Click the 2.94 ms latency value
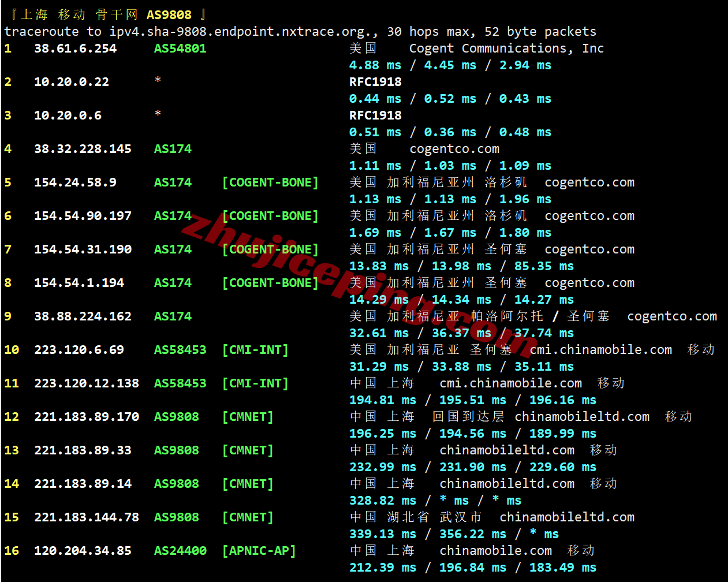This screenshot has height=582, width=728. 525,65
